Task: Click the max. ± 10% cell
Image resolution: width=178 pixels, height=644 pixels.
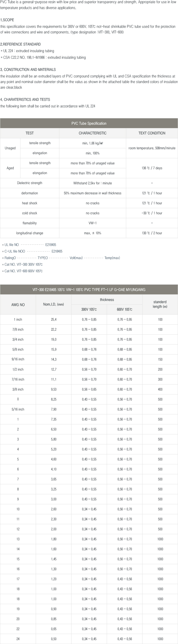Action: [92, 233]
